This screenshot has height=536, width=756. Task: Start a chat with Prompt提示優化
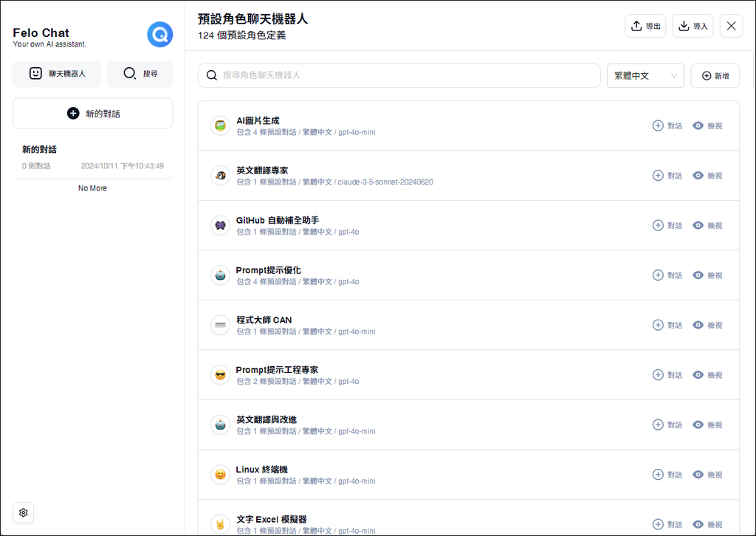667,275
